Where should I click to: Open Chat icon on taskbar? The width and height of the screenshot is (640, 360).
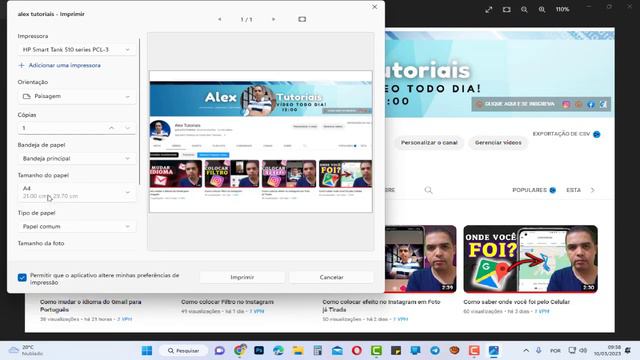(x=220, y=351)
